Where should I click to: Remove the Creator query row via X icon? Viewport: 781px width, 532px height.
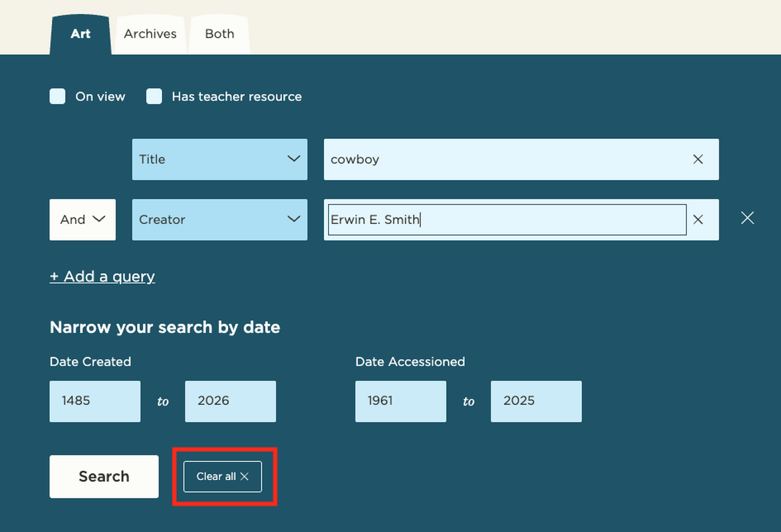click(748, 218)
